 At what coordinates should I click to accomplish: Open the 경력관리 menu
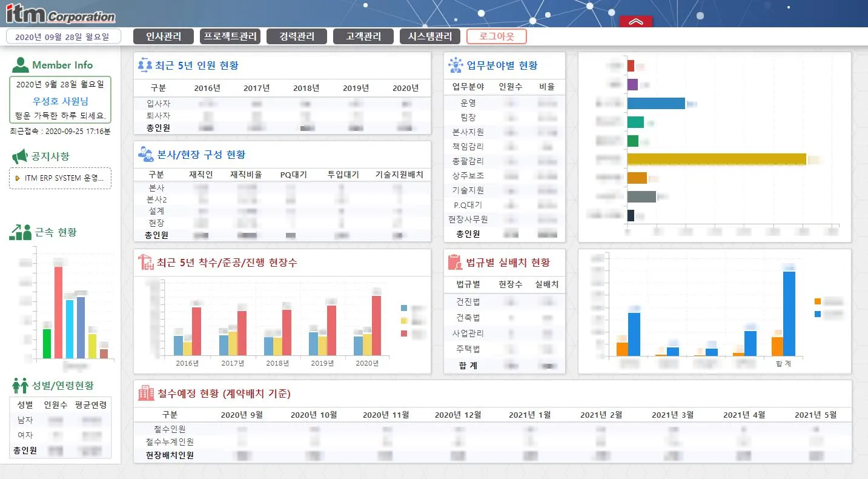[297, 36]
